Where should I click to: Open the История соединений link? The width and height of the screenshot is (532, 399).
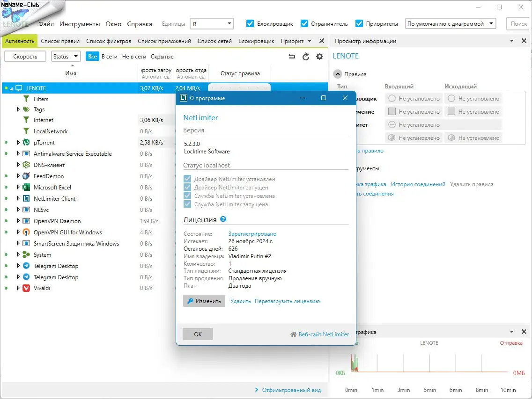[x=418, y=184]
